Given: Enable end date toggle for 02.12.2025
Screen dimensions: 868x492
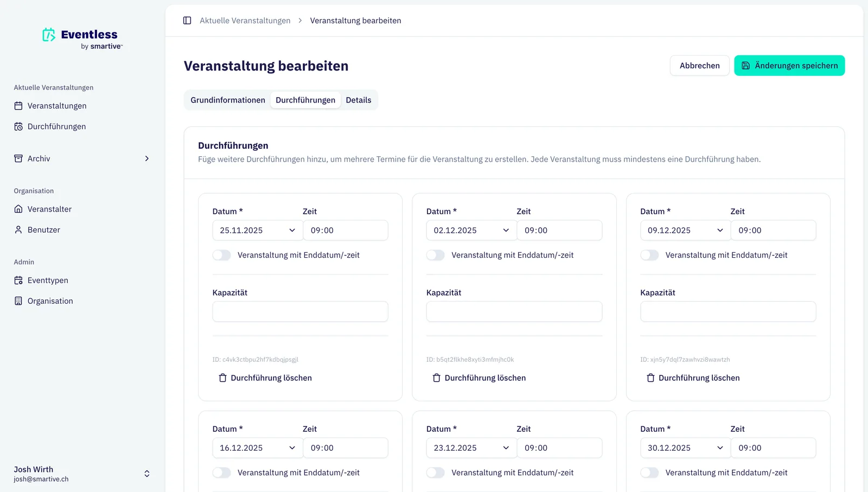Looking at the screenshot, I should (x=436, y=255).
